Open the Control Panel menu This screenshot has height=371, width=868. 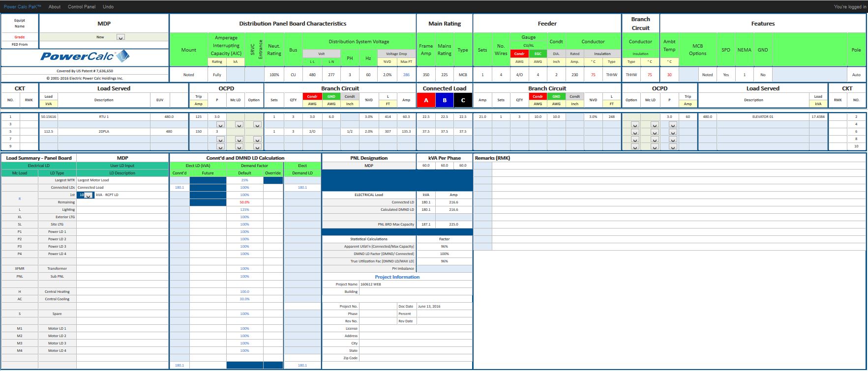click(x=82, y=7)
